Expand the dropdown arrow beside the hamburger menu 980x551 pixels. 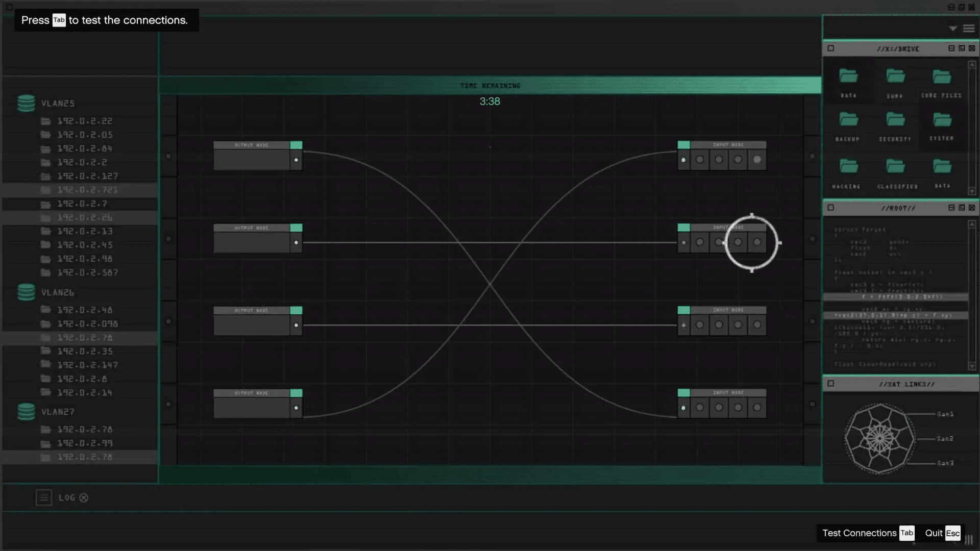point(952,29)
